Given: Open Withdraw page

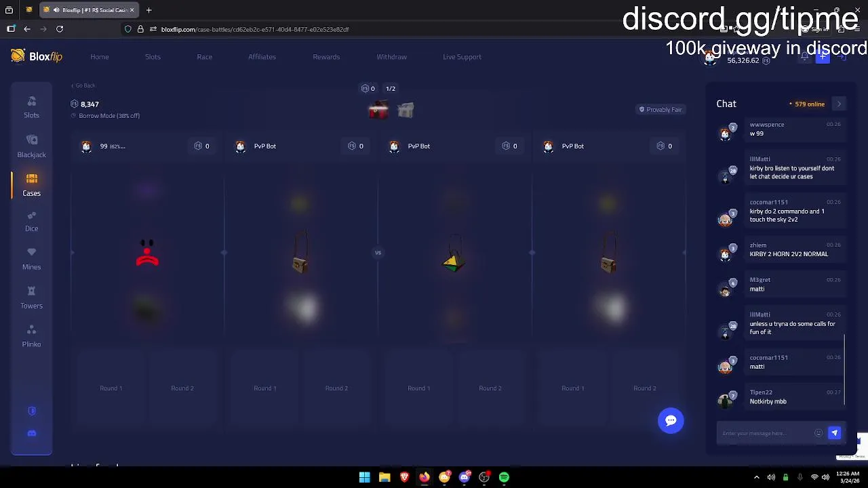Looking at the screenshot, I should coord(391,57).
